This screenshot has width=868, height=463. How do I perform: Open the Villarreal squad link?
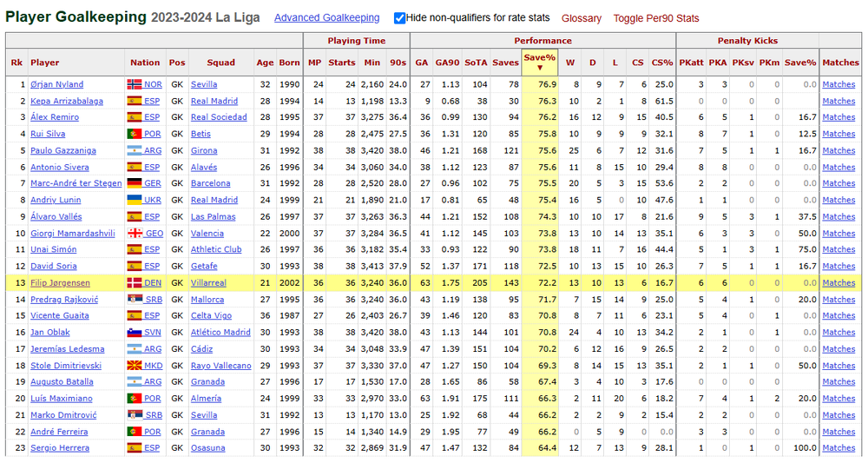[x=208, y=282]
